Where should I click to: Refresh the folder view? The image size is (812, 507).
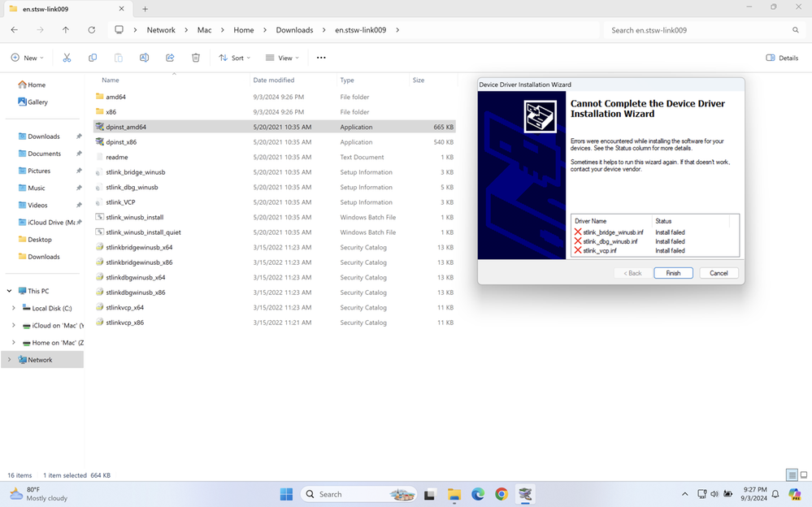(x=92, y=29)
